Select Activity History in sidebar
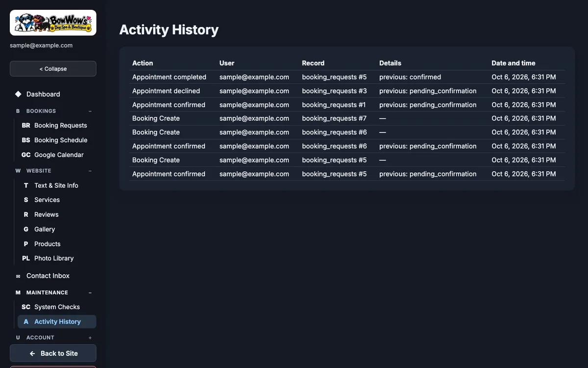The image size is (588, 368). pos(57,322)
